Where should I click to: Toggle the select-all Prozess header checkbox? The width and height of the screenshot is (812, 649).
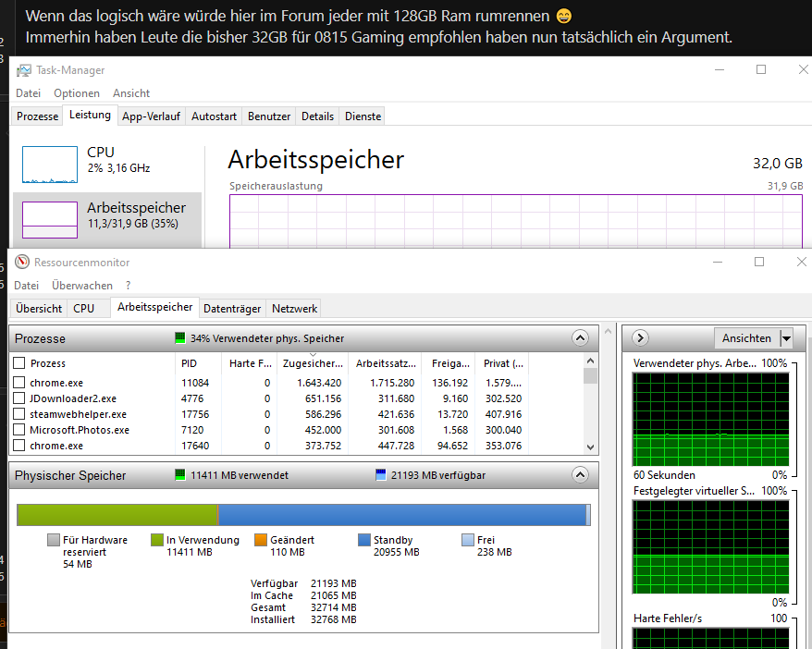18,362
